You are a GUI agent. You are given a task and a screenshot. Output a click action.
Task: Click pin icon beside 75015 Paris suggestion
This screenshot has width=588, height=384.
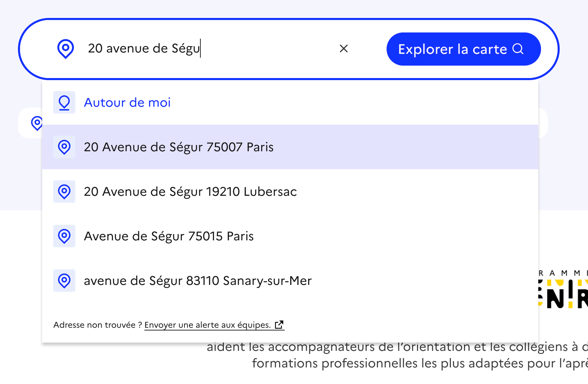[x=64, y=236]
